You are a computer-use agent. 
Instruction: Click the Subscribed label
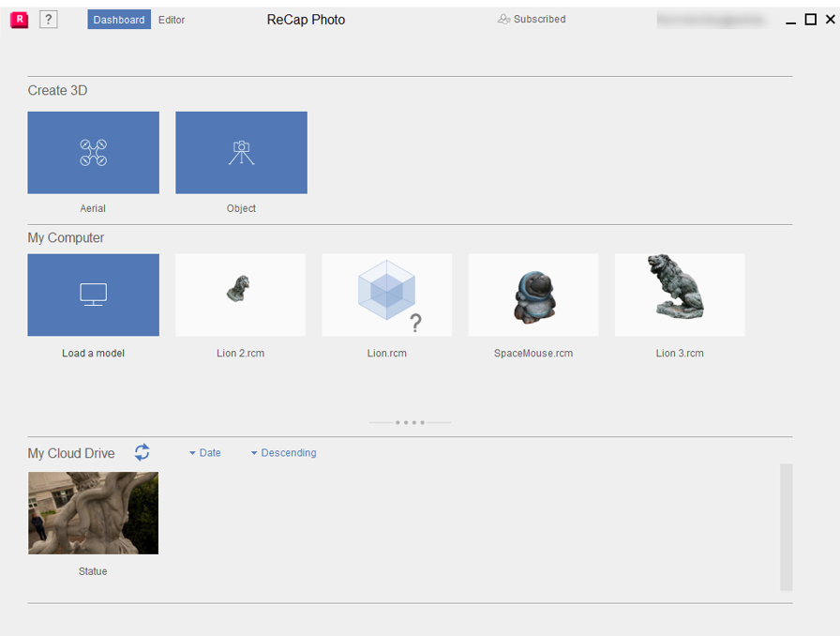click(539, 20)
